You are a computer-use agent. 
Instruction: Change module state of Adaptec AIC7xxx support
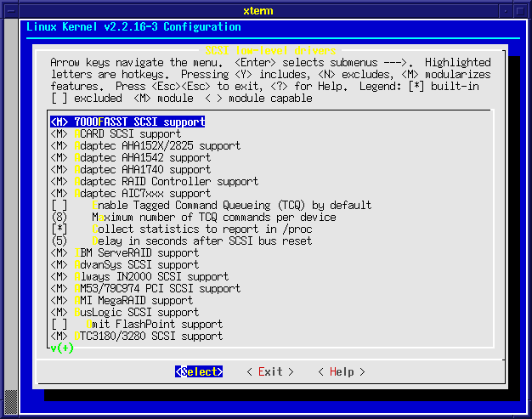pyautogui.click(x=59, y=193)
